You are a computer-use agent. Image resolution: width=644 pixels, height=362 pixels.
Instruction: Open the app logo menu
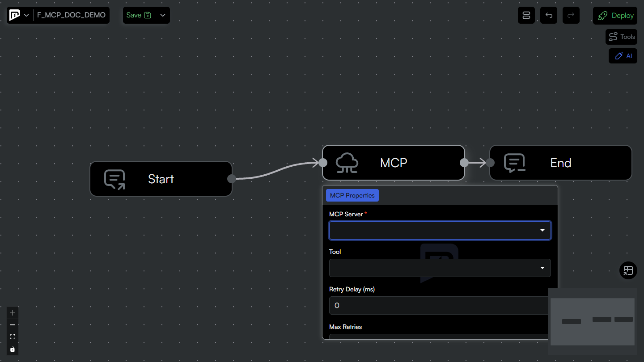pyautogui.click(x=15, y=15)
